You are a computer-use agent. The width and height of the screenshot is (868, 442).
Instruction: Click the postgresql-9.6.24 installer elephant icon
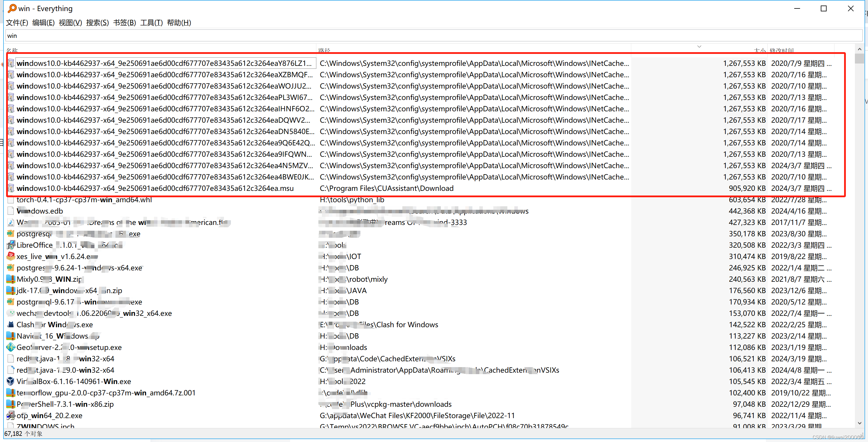[10, 268]
